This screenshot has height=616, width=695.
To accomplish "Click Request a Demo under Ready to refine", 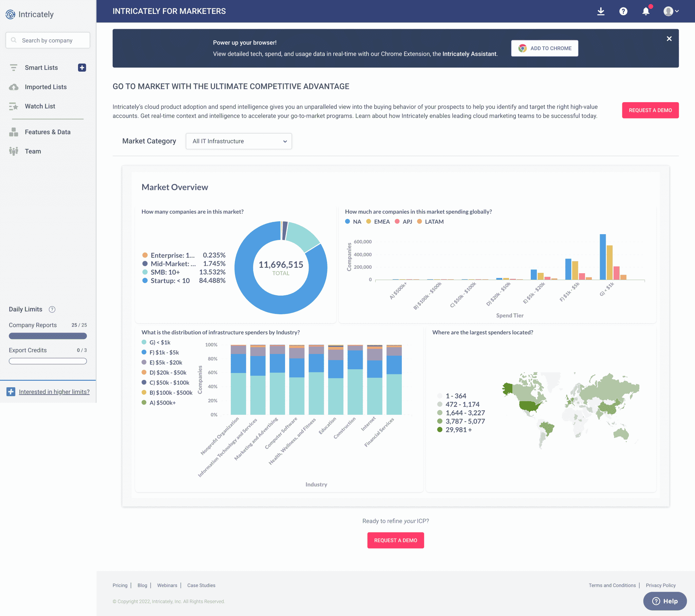I will coord(396,540).
